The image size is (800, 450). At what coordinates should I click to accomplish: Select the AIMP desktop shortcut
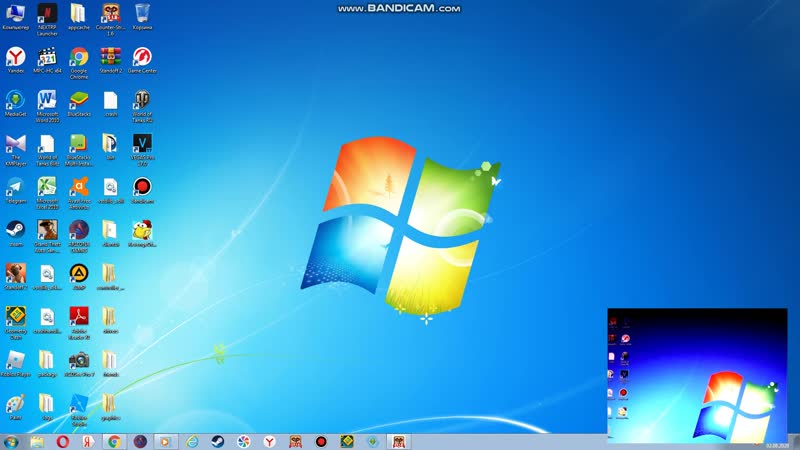79,277
